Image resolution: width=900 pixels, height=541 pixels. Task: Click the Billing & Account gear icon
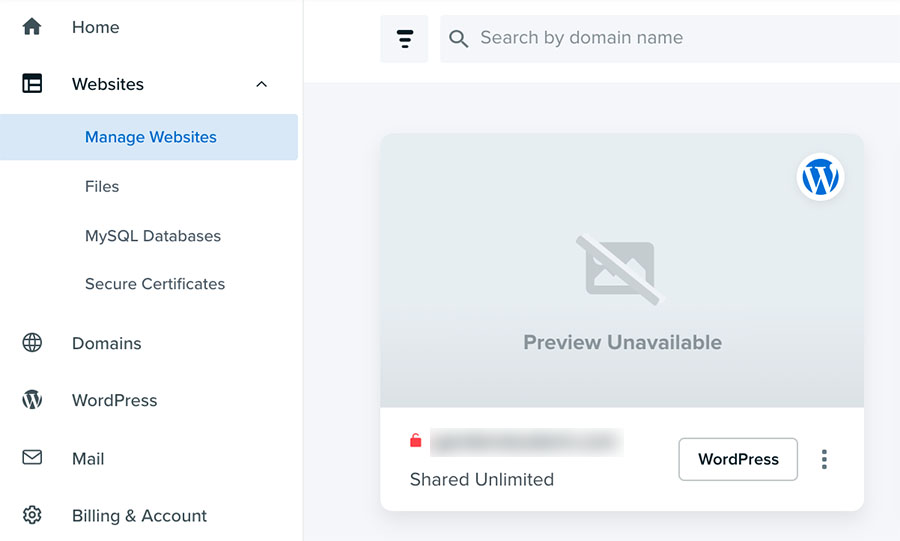tap(32, 515)
